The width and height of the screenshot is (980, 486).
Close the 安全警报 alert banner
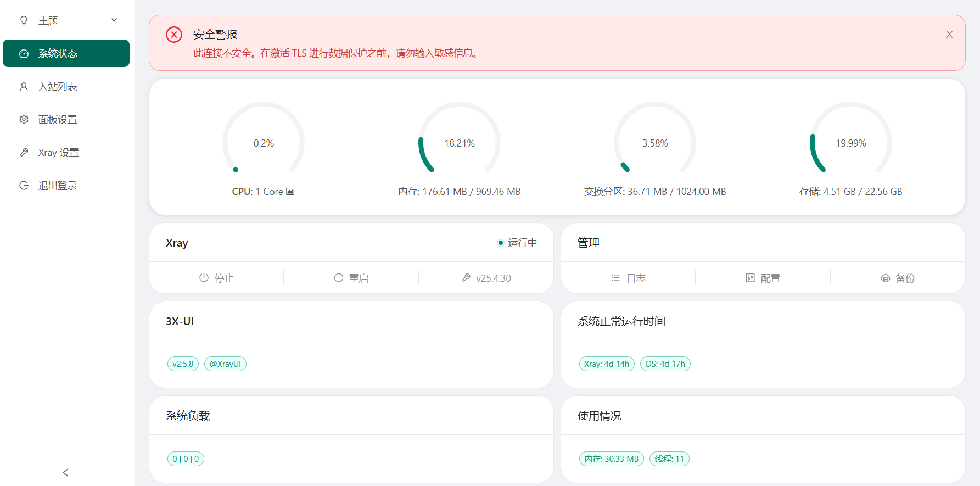click(x=949, y=35)
